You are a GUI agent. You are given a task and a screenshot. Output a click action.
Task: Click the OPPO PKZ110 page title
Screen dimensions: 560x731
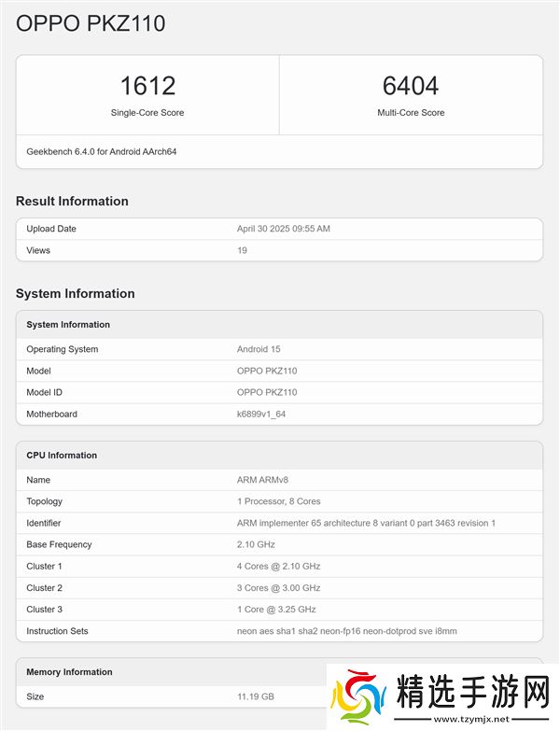tap(91, 23)
